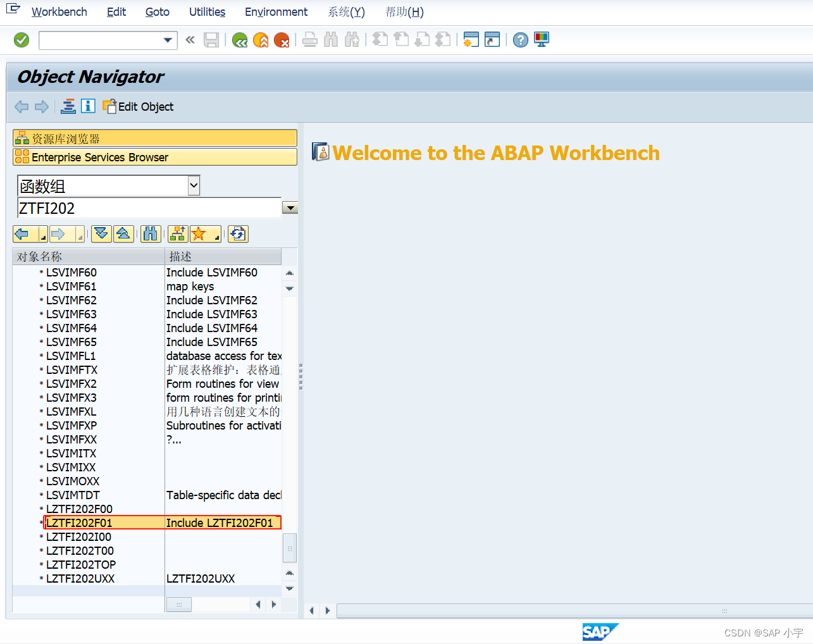813x644 pixels.
Task: Click the Save diskette icon
Action: (211, 40)
